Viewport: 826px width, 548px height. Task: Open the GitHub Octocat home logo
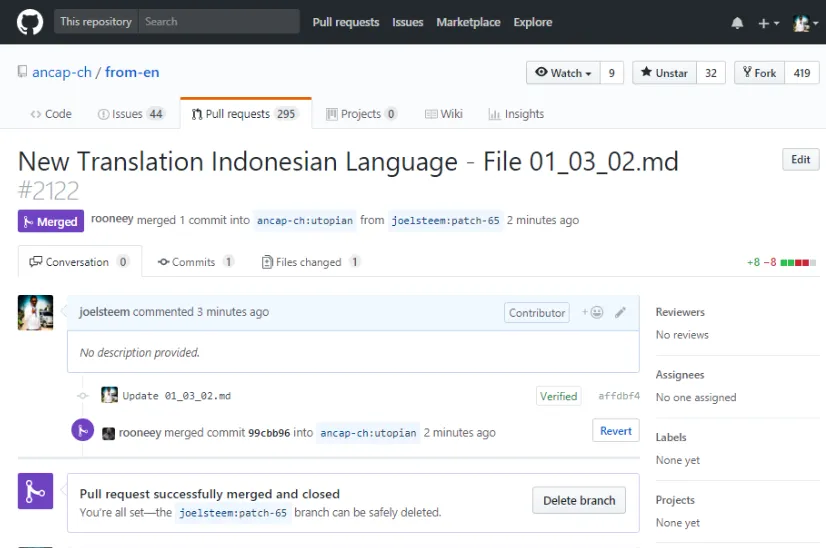coord(30,23)
